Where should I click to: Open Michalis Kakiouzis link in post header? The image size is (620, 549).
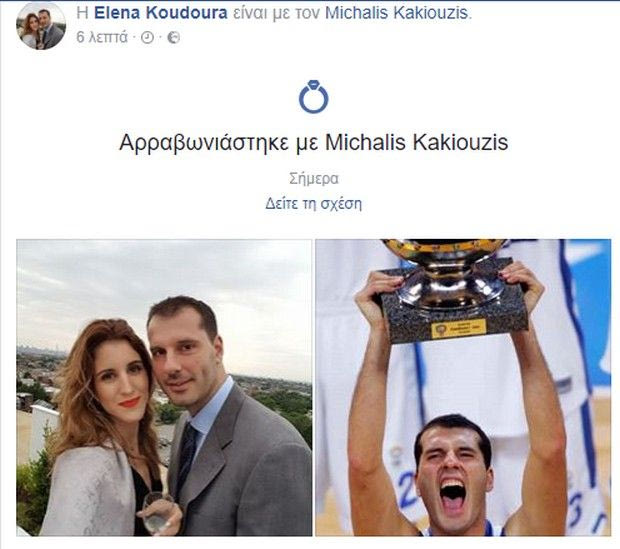tap(397, 13)
